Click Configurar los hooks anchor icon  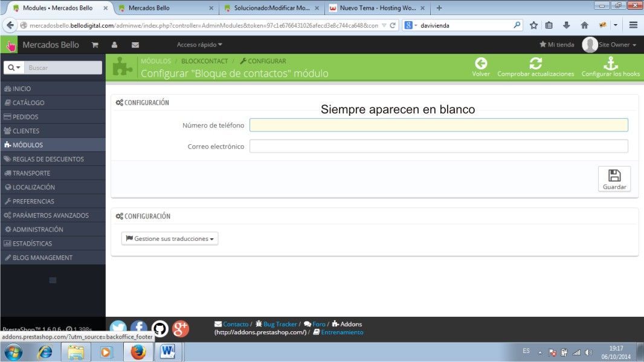(x=611, y=63)
